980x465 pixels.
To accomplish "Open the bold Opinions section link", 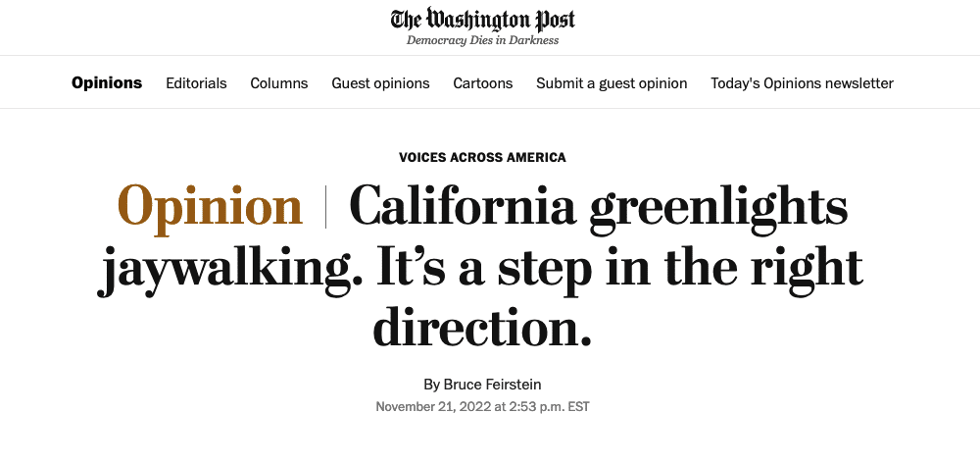I will (107, 82).
